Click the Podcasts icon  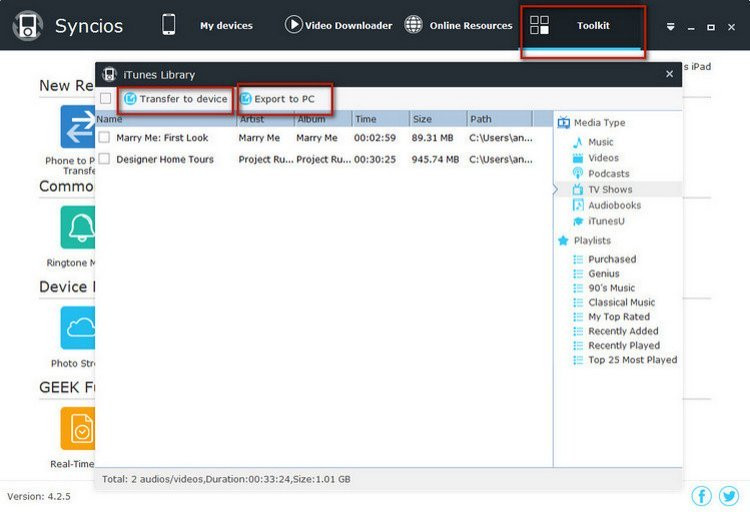578,174
